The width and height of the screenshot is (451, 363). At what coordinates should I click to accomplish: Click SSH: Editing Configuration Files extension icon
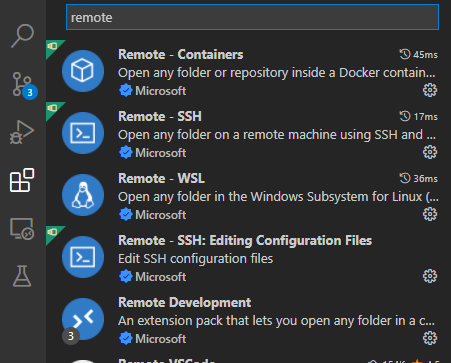(x=83, y=257)
